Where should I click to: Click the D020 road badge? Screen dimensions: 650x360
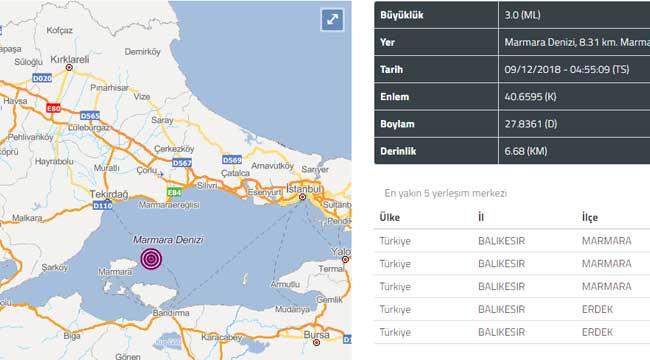(x=42, y=78)
